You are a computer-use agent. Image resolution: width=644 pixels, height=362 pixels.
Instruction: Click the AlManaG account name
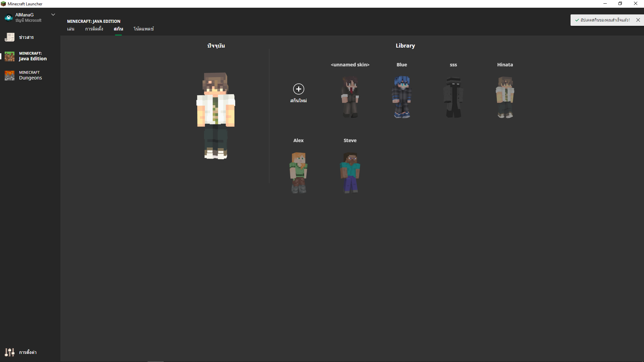coord(24,15)
